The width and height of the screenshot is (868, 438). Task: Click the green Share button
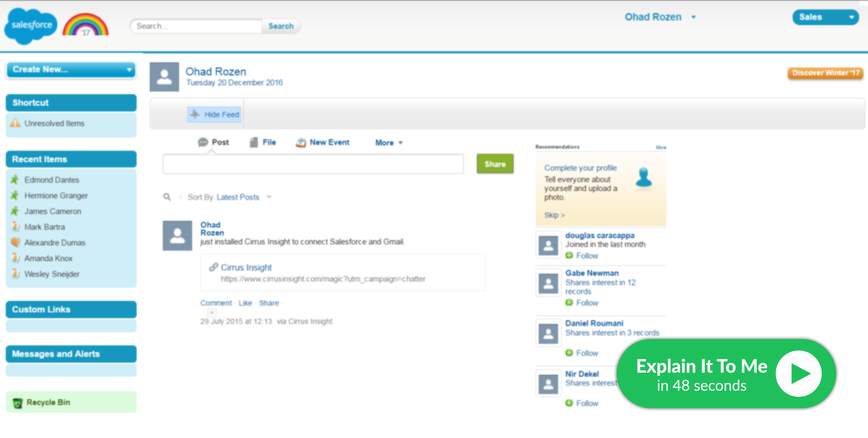495,164
